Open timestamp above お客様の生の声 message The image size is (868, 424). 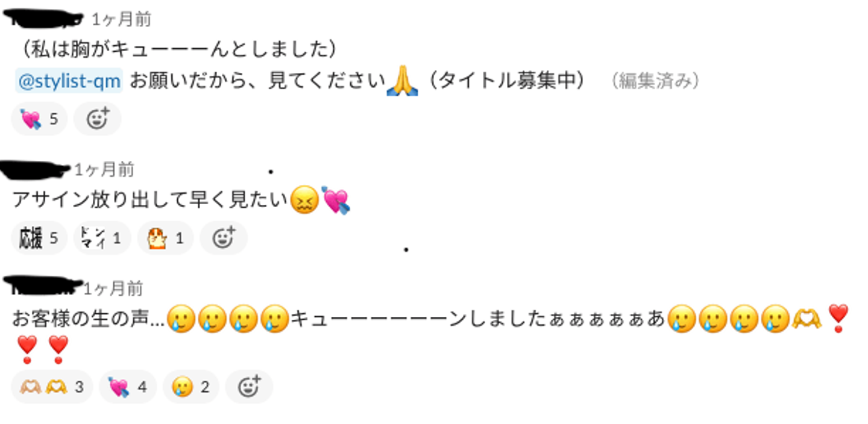coord(113,290)
